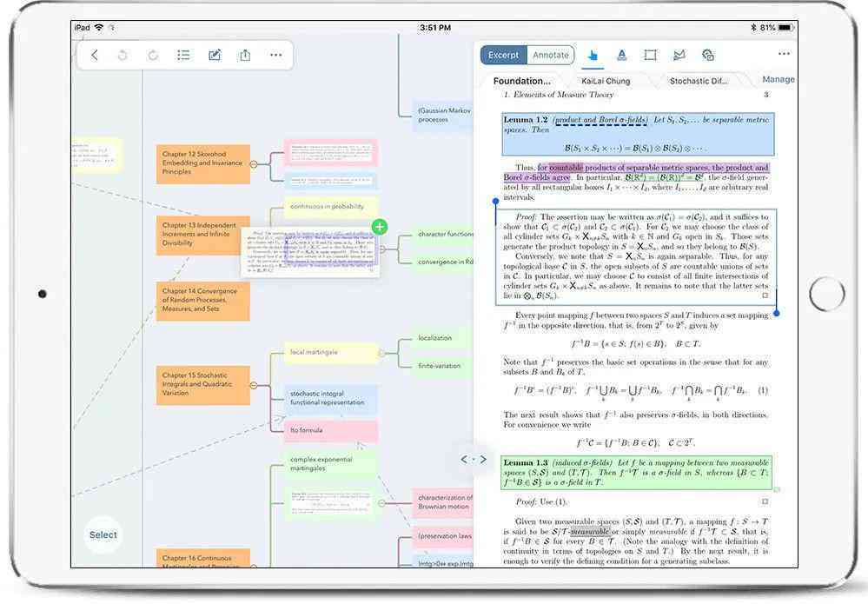
Task: Open the outline list icon
Action: tap(183, 55)
